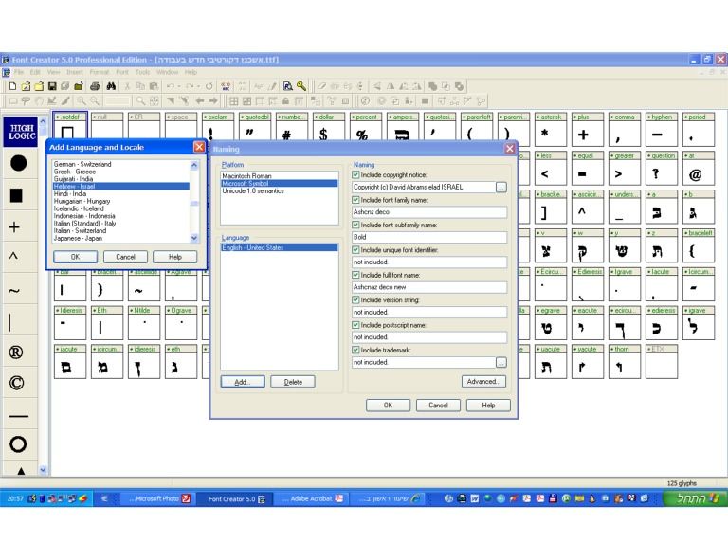Click the Print toolbar icon

tap(95, 86)
